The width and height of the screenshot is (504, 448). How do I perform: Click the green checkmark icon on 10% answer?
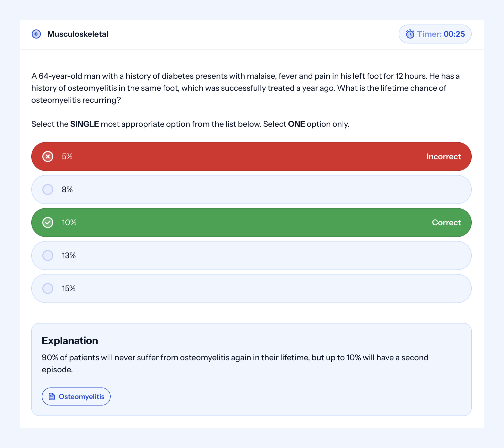point(48,222)
